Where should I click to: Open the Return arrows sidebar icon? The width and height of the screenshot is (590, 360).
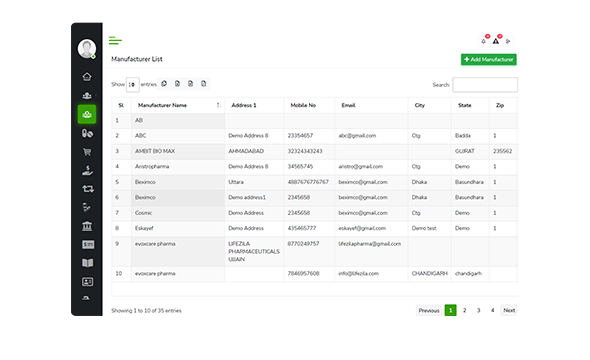[88, 189]
